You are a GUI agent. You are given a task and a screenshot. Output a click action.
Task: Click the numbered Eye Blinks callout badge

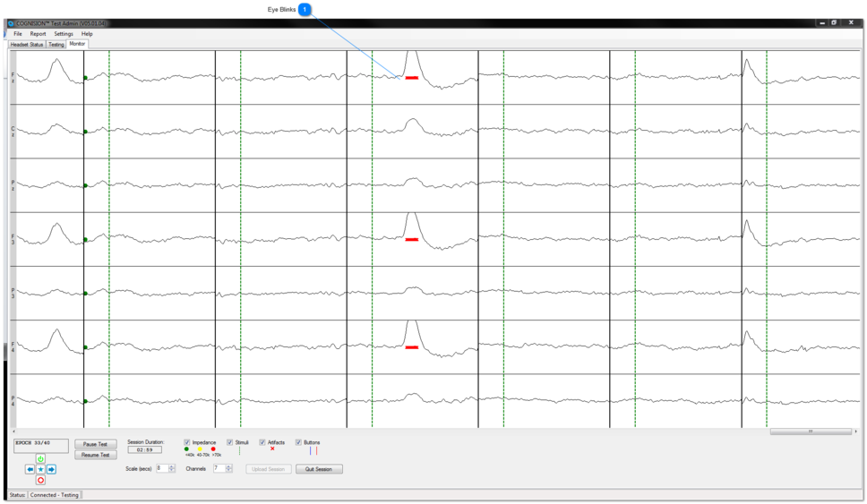pyautogui.click(x=305, y=9)
